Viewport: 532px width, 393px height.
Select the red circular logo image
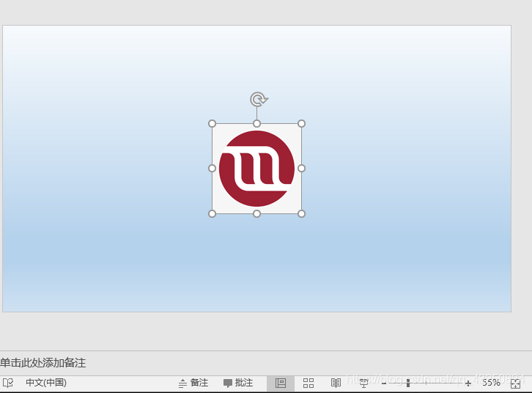(x=256, y=169)
